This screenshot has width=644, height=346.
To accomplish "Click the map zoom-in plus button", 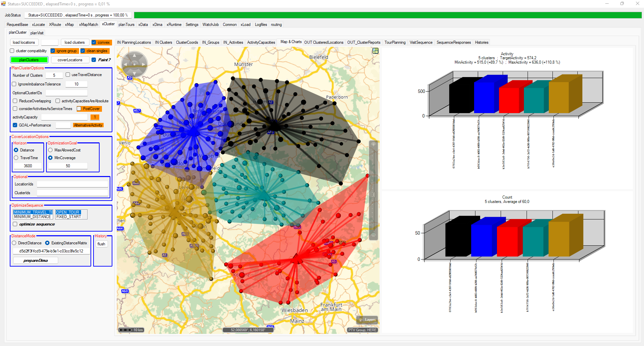I will (x=373, y=145).
